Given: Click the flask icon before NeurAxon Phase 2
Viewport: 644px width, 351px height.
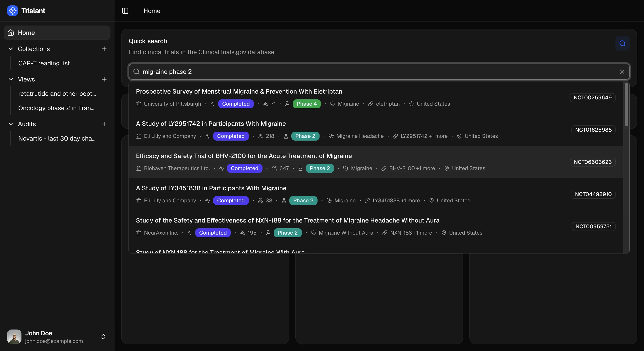Looking at the screenshot, I should tap(268, 233).
